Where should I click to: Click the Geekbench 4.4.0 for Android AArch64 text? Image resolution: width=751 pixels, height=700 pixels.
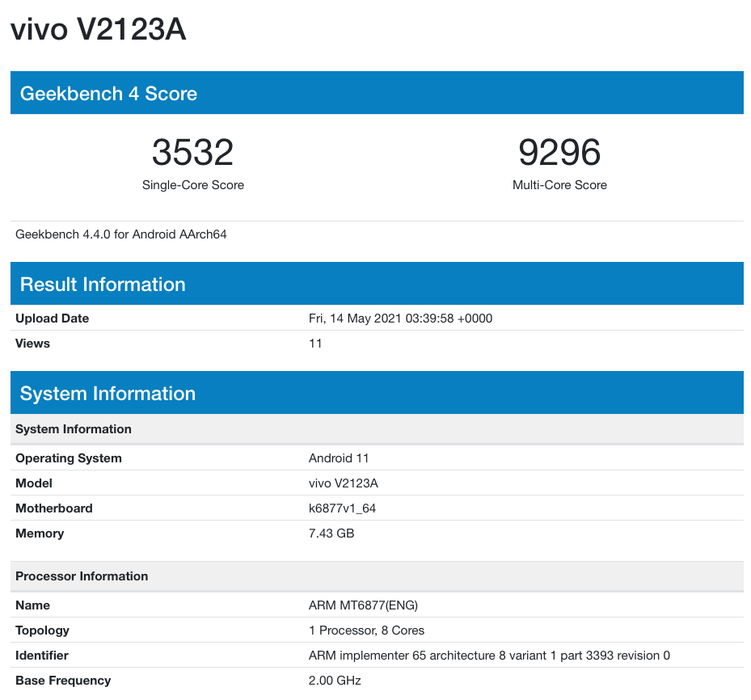pyautogui.click(x=121, y=234)
